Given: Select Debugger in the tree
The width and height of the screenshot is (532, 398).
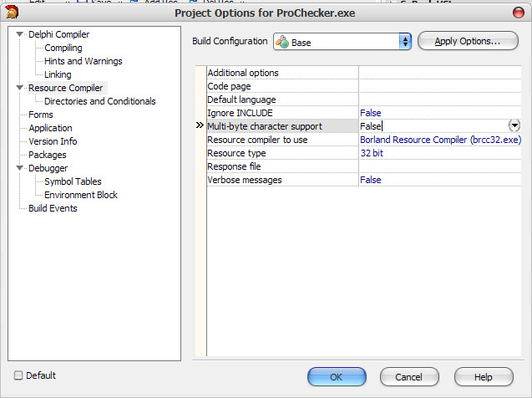Looking at the screenshot, I should 48,168.
